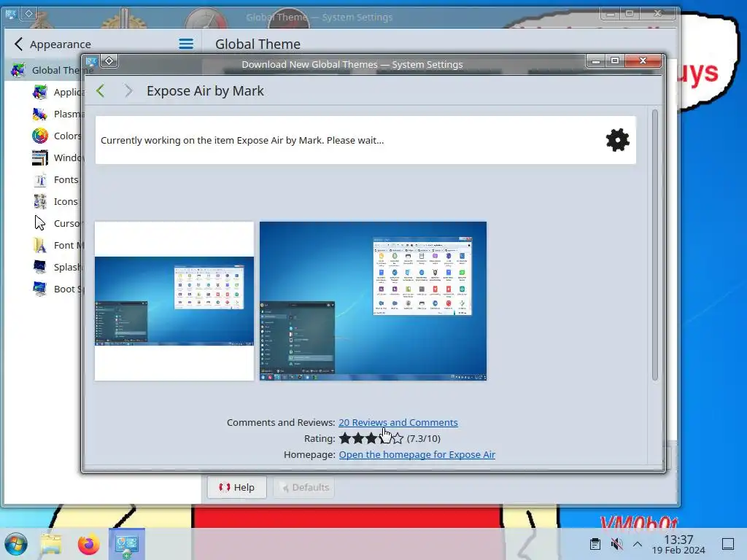The image size is (747, 560).
Task: Click the download dialog's vertical scrollbar
Action: [655, 245]
